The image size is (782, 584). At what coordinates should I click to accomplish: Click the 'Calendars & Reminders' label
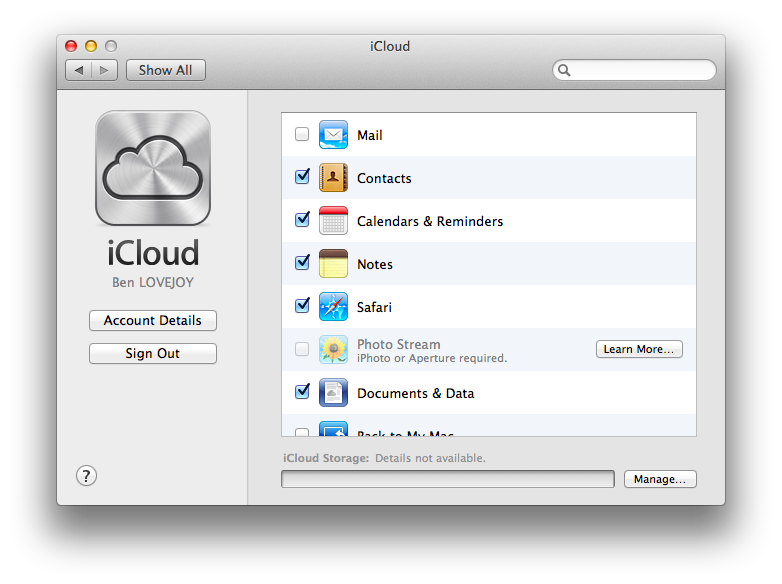430,221
